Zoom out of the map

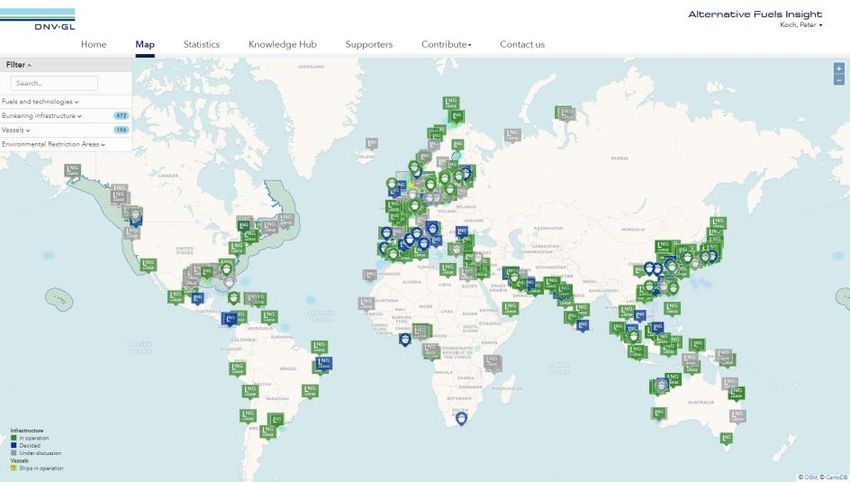click(839, 80)
